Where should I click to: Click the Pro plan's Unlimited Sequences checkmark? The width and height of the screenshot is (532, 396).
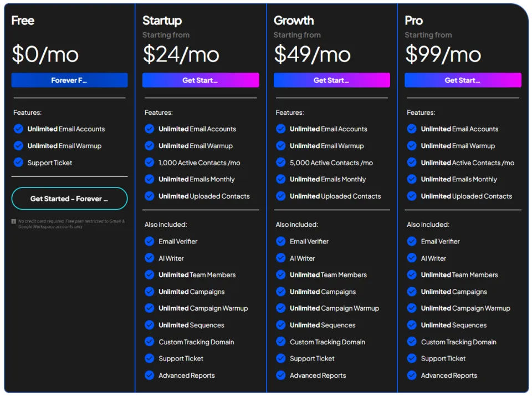point(412,325)
